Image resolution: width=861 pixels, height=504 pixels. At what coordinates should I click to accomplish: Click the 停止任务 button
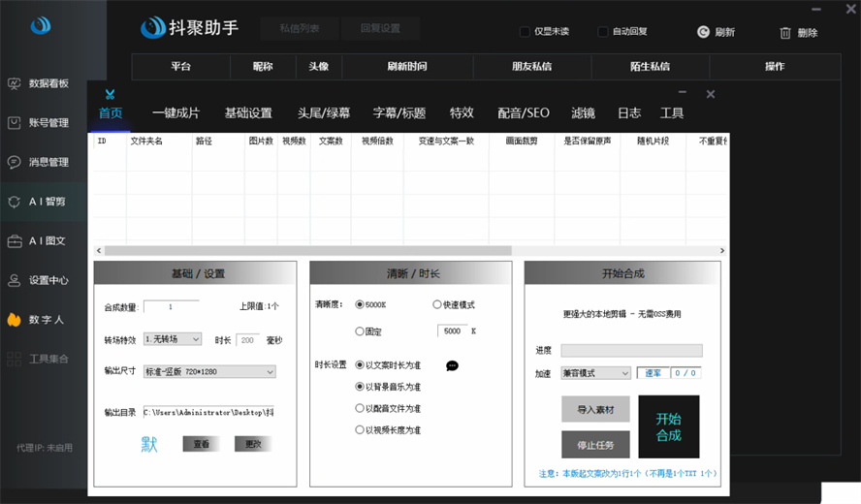[595, 445]
